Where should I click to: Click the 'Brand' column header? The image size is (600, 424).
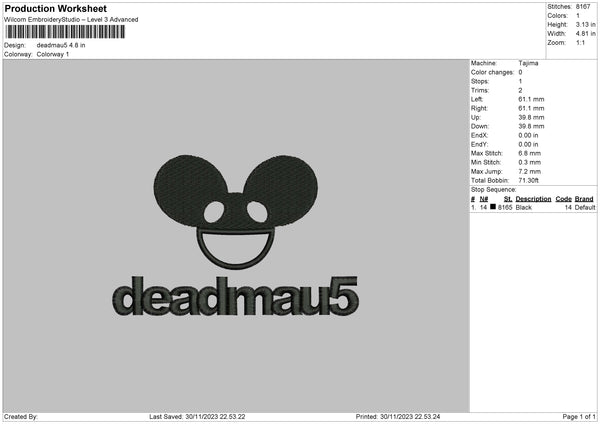[584, 199]
